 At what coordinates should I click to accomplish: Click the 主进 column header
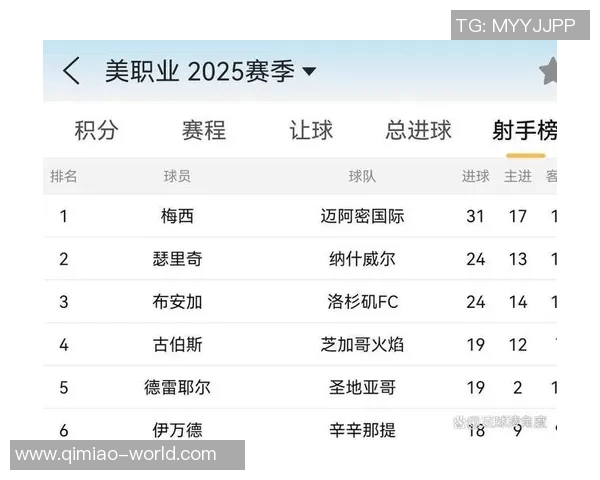[x=518, y=176]
